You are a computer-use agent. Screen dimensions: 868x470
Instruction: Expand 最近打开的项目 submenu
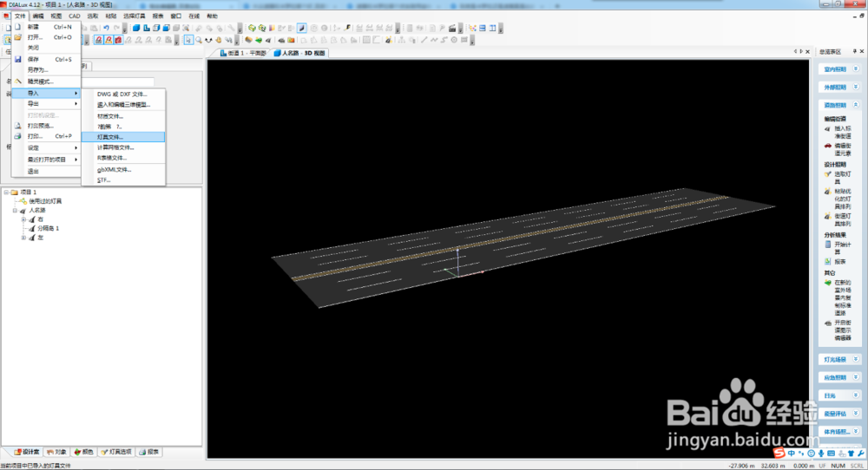(x=47, y=160)
